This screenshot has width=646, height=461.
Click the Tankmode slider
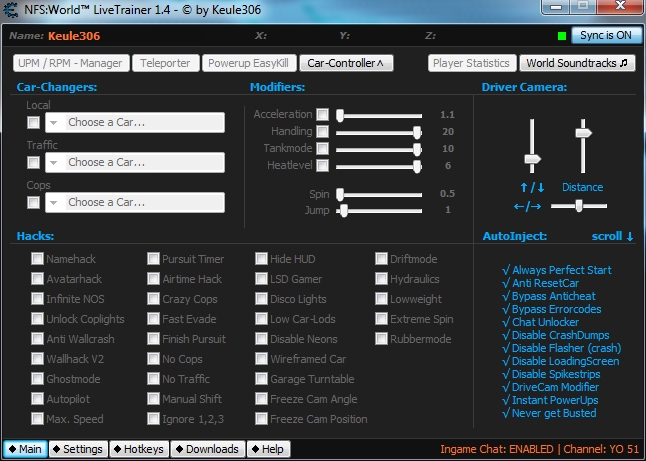[x=379, y=149]
